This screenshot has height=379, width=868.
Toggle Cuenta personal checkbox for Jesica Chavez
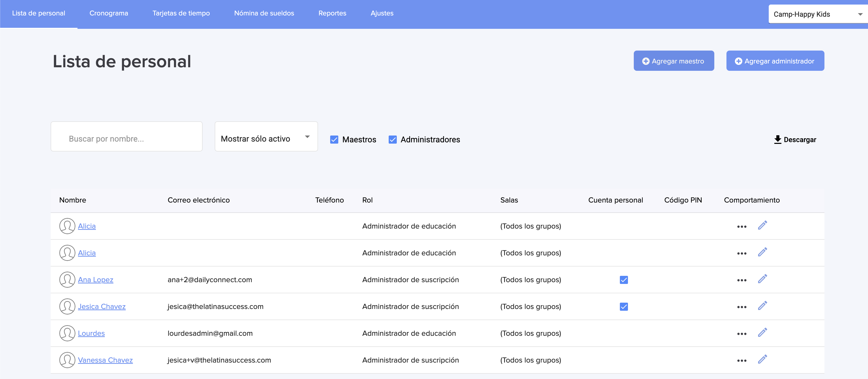[623, 307]
